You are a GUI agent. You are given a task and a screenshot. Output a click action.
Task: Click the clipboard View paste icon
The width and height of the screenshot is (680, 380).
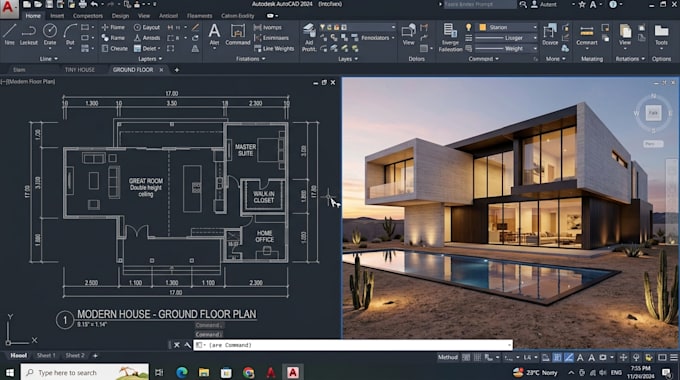(625, 34)
